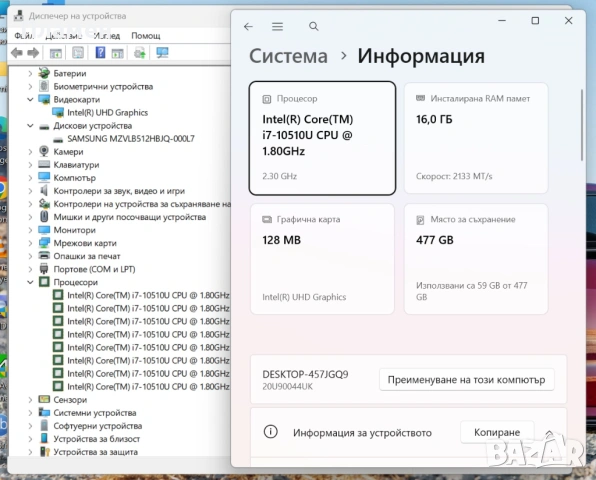The width and height of the screenshot is (596, 480).
Task: Click the Система breadcrumb link
Action: (288, 56)
